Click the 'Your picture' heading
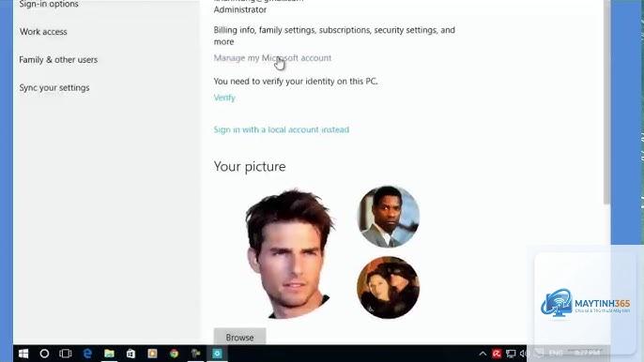 click(250, 166)
